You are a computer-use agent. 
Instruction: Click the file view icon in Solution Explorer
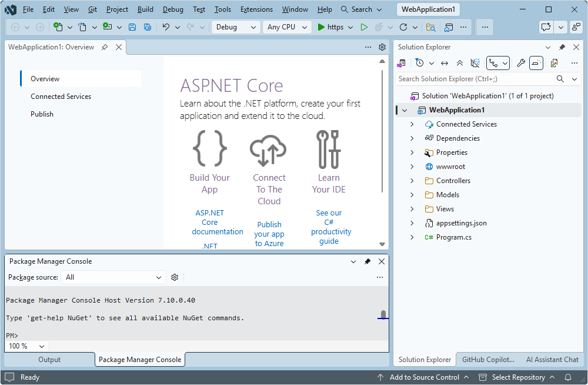[554, 63]
